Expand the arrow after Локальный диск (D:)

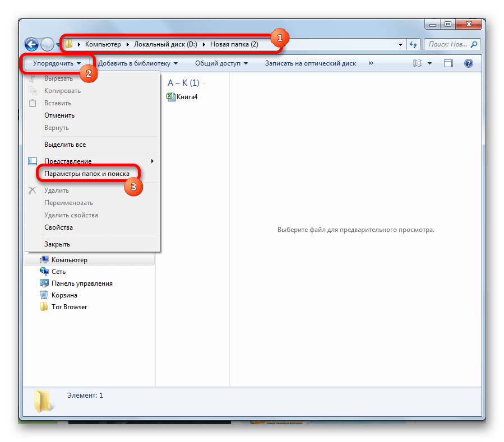204,45
